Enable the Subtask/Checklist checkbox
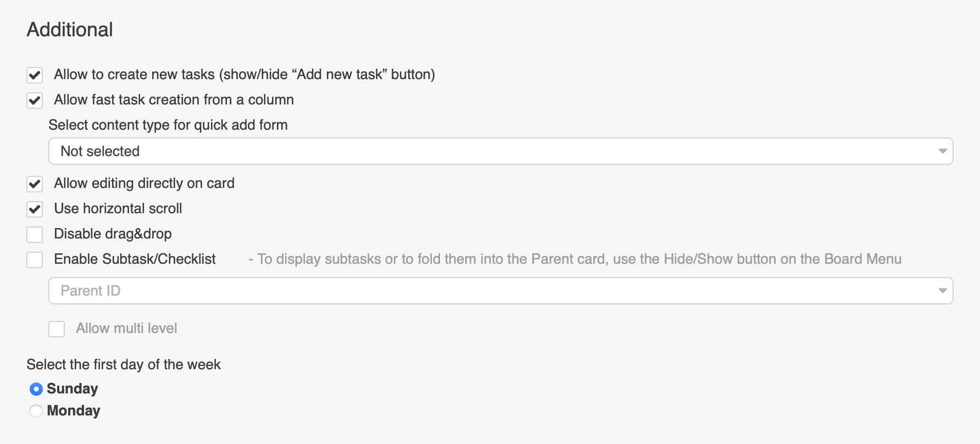The width and height of the screenshot is (980, 444). click(x=35, y=259)
